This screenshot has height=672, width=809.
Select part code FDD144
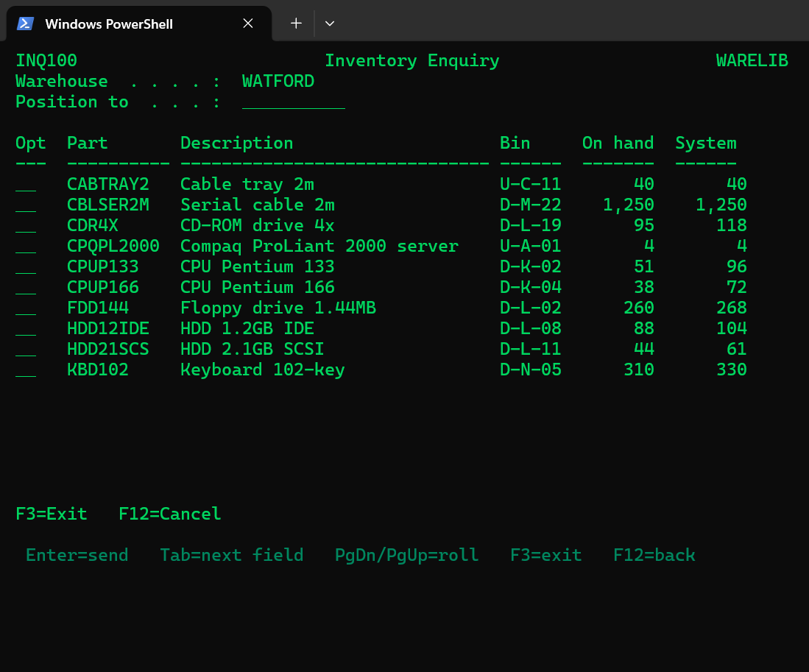(x=97, y=308)
